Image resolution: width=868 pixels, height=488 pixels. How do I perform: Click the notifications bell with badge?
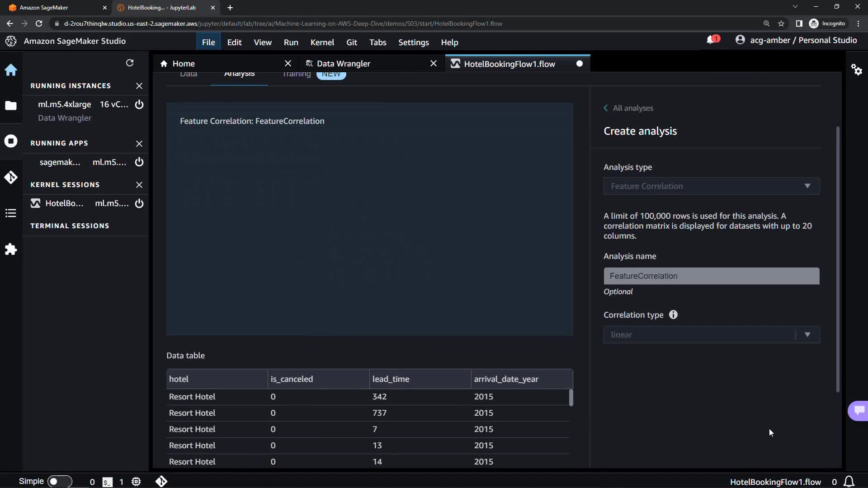(712, 40)
